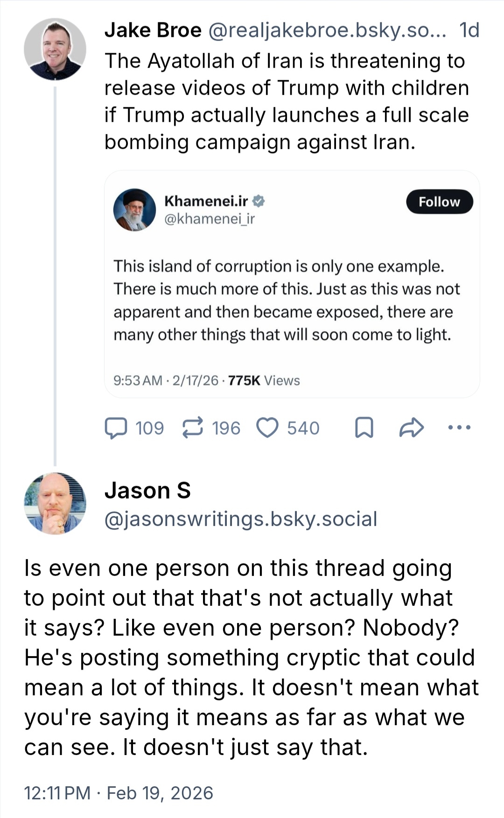This screenshot has height=818, width=504.
Task: Click the 775K Views count
Action: click(x=264, y=380)
